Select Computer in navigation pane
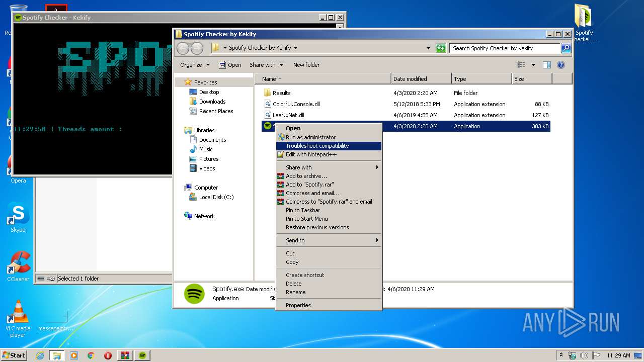This screenshot has height=362, width=644. [x=206, y=188]
